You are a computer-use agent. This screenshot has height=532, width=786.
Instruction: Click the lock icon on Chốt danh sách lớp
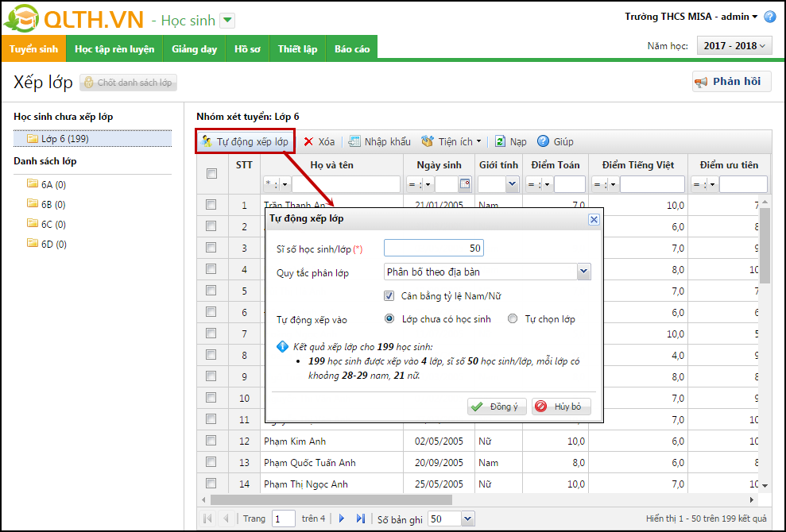89,83
